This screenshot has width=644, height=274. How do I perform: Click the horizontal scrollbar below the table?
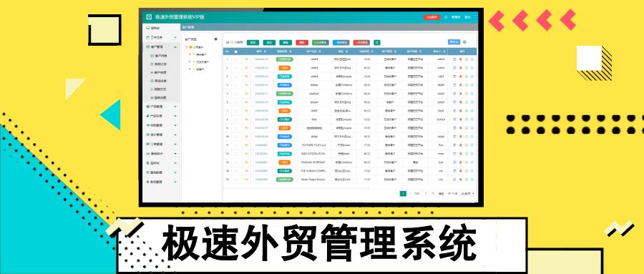296,188
